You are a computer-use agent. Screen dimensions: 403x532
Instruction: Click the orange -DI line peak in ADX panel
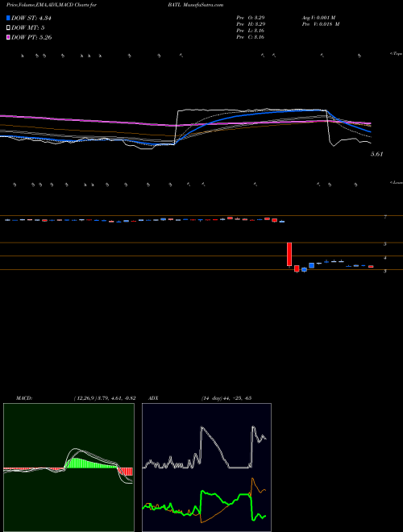pos(252,479)
